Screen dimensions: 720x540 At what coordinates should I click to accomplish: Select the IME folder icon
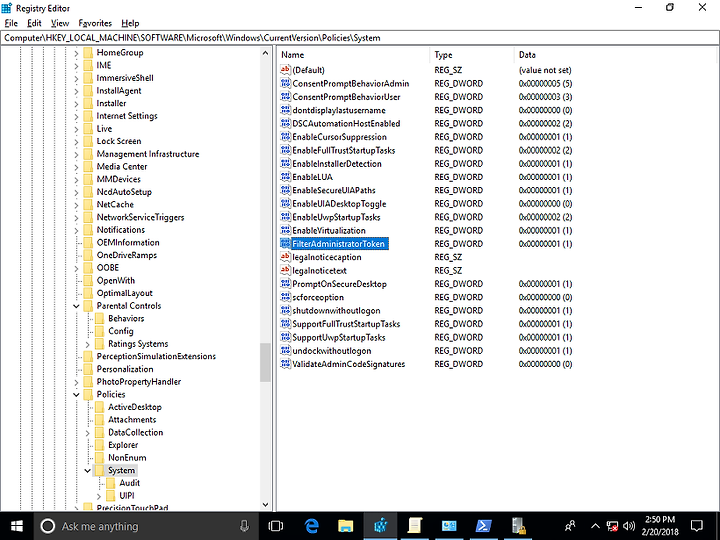88,65
